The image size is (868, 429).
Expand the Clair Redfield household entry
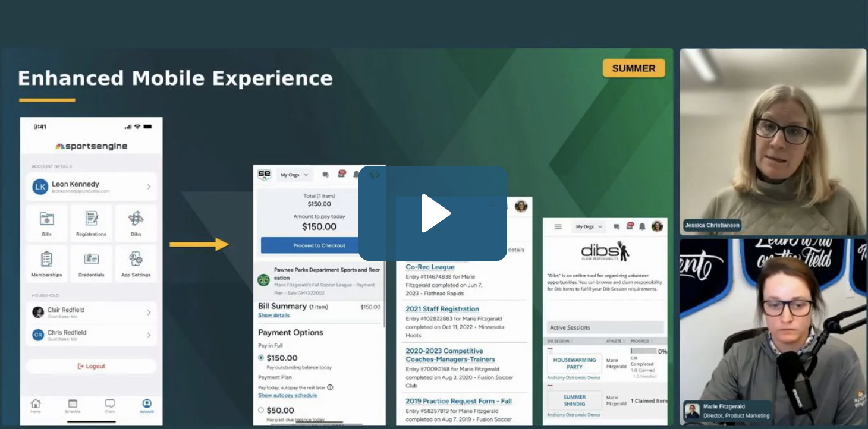point(149,313)
